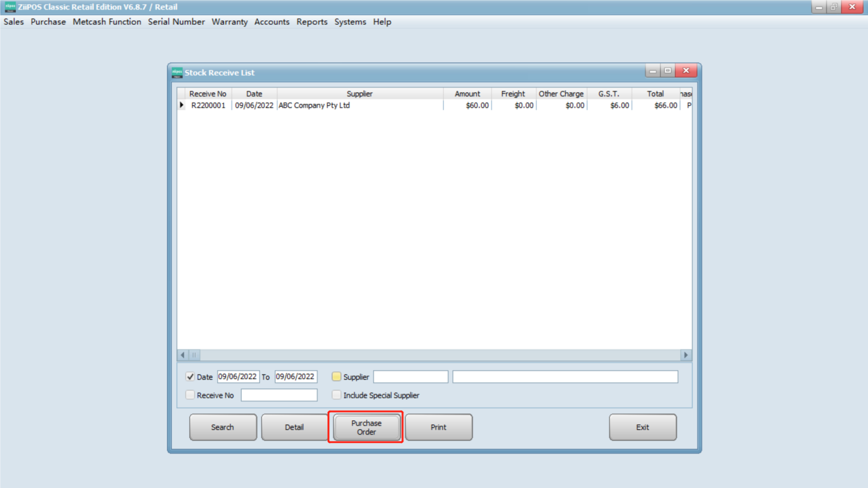Click the highlighted Purchase Order button

[x=366, y=427]
